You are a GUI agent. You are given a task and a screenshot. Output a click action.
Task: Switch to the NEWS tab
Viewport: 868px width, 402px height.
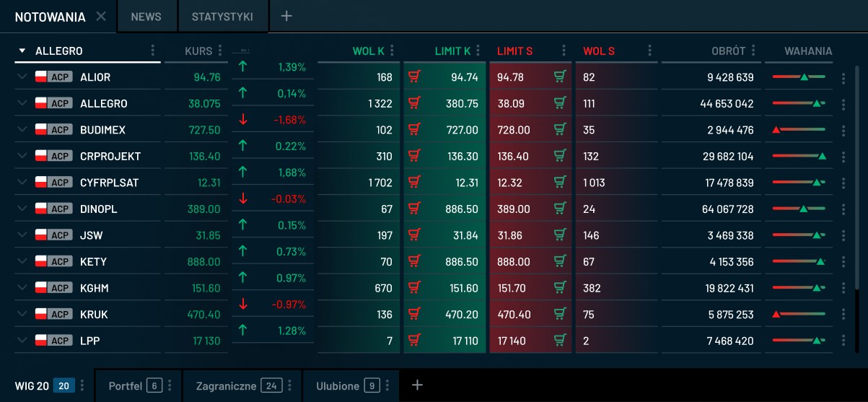point(146,17)
